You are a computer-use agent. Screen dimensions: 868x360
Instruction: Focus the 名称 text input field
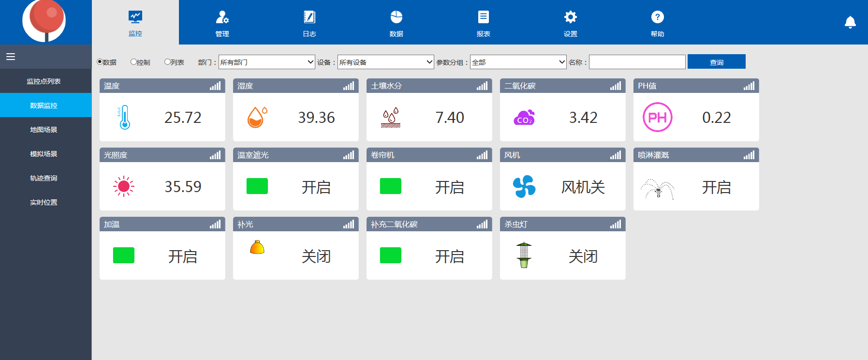click(x=637, y=62)
